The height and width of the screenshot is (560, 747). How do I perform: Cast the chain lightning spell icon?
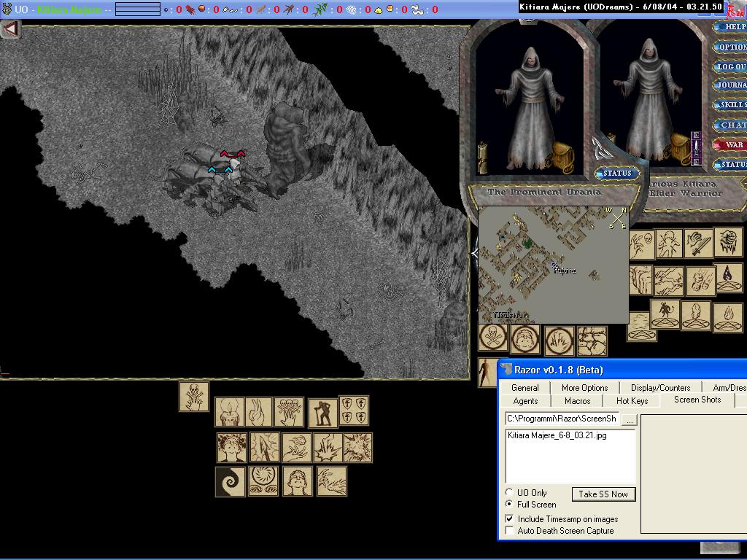tap(668, 281)
